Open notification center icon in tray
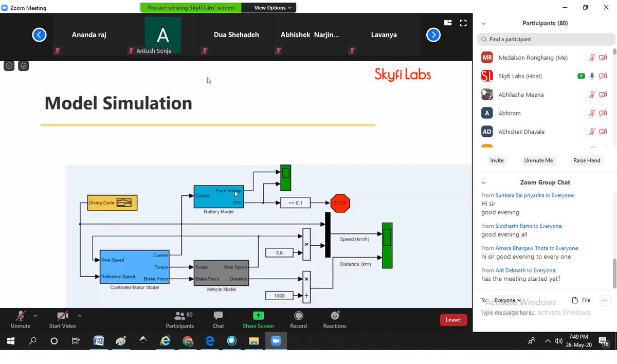 click(x=605, y=341)
